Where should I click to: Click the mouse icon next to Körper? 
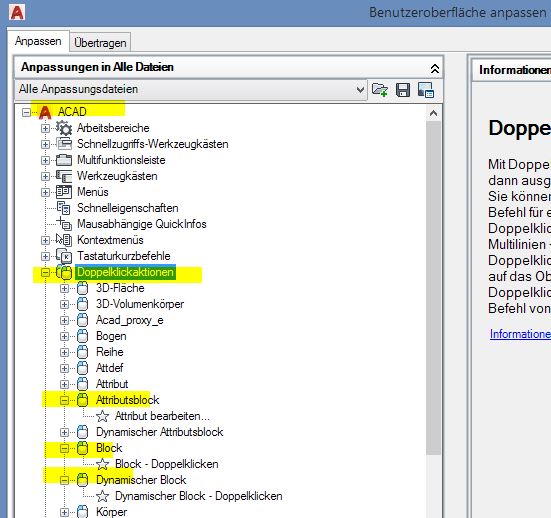(x=83, y=512)
